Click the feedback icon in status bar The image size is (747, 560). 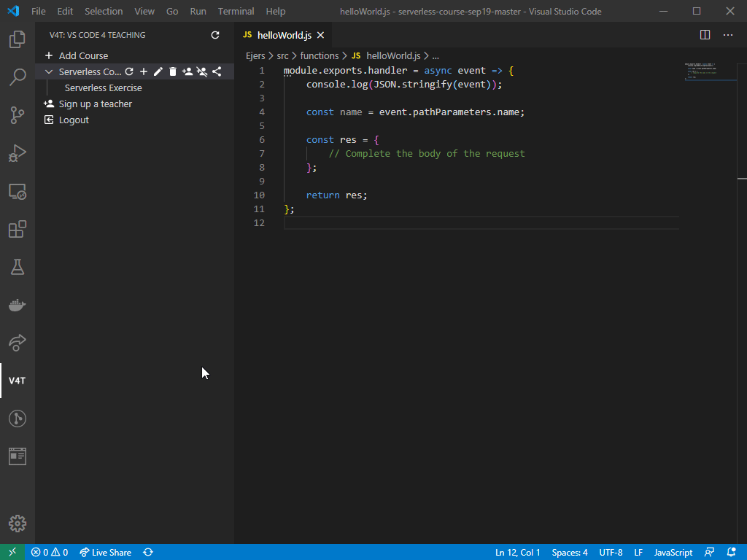tap(709, 553)
